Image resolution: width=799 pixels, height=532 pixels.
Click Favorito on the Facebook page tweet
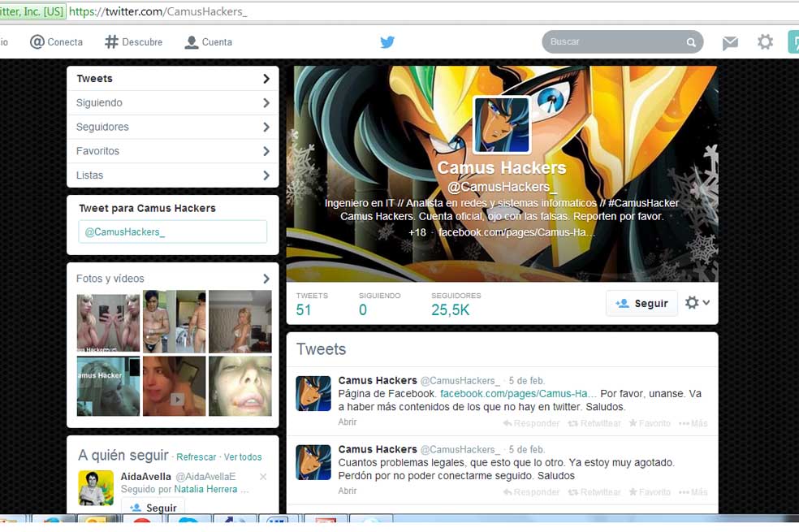point(650,423)
